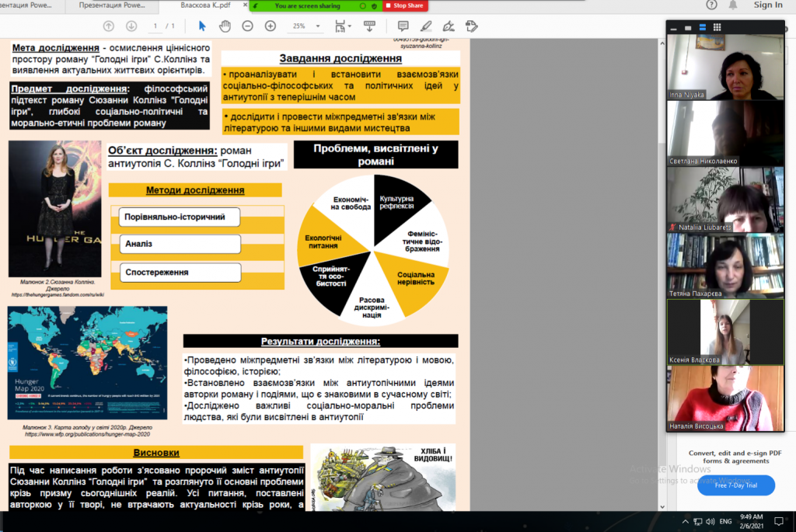Switch to the first Презентация Powe... tab
Viewport: 796px width, 532px height.
pos(26,5)
